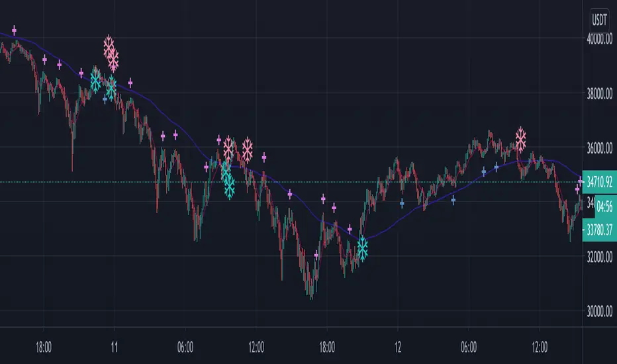The width and height of the screenshot is (617, 364).
Task: Click the 32000.00 price axis label
Action: point(599,257)
